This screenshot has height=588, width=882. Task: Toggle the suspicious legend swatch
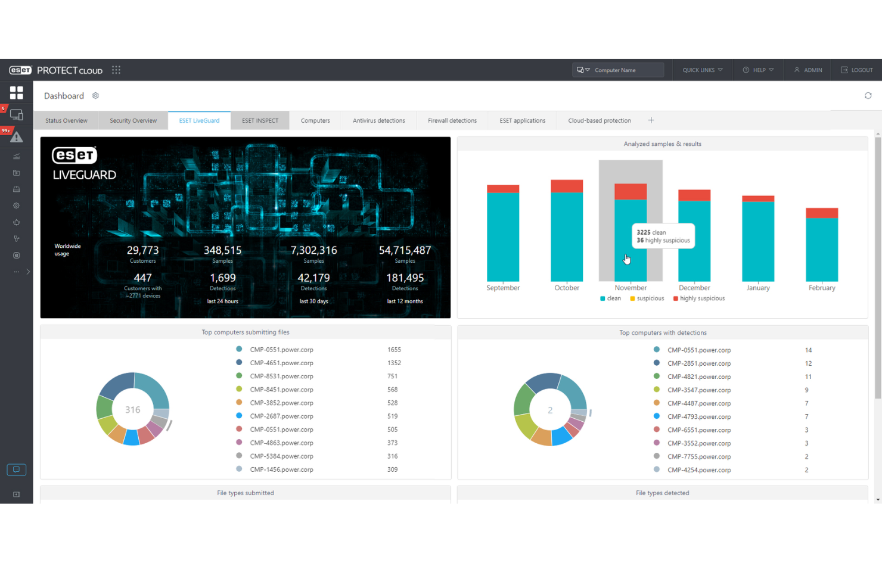click(x=632, y=298)
